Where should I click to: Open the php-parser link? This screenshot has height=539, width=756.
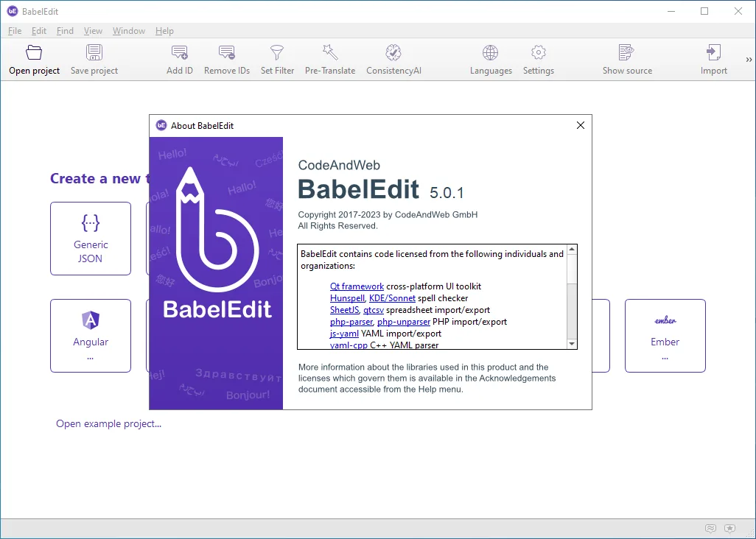click(351, 322)
